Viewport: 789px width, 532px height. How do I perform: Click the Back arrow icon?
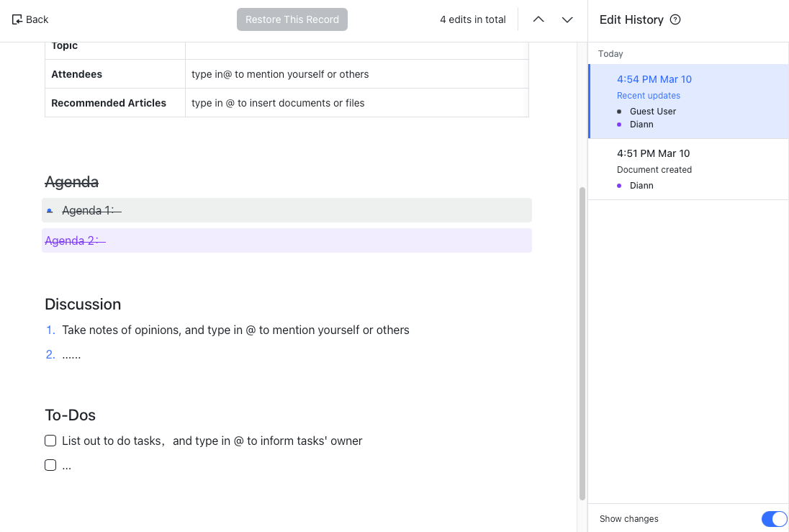tap(17, 19)
